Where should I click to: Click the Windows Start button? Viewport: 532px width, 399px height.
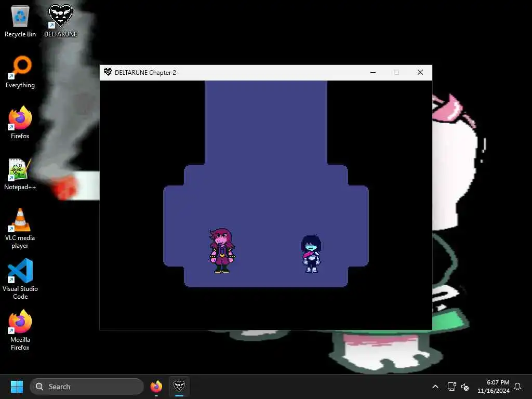pyautogui.click(x=17, y=387)
